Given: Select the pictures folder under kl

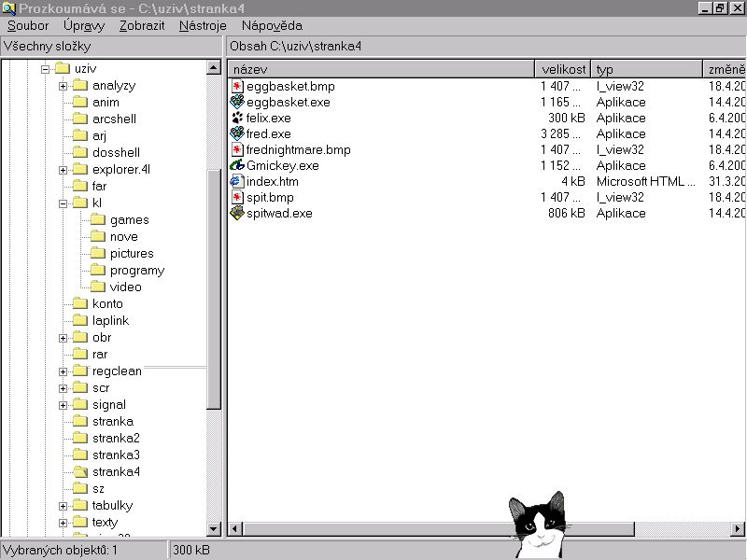Looking at the screenshot, I should 131,254.
